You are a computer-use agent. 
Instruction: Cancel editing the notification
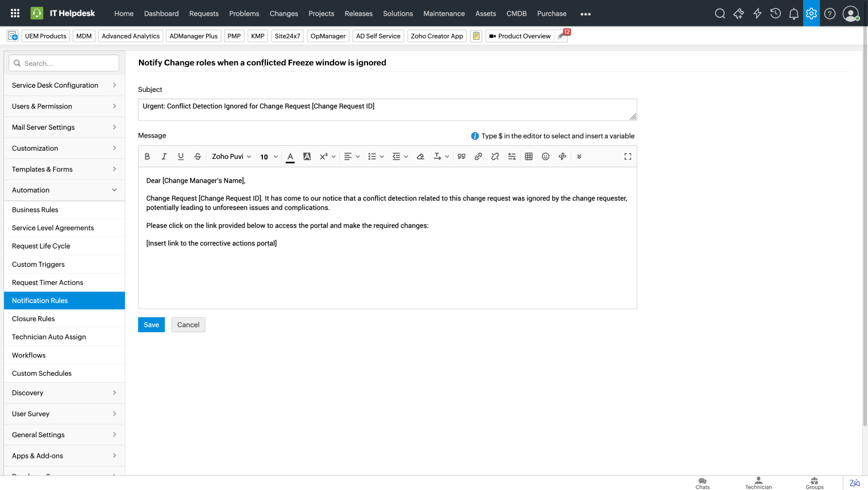(188, 325)
